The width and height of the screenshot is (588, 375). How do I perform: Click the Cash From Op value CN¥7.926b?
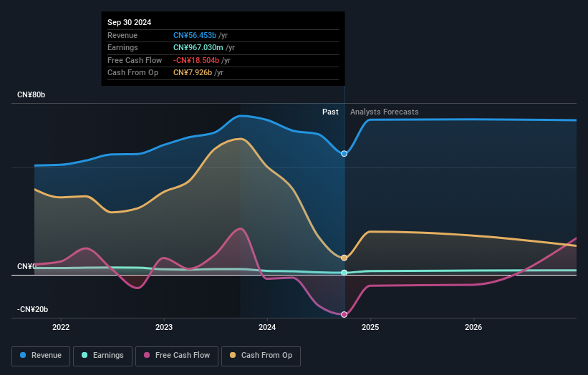pyautogui.click(x=193, y=73)
